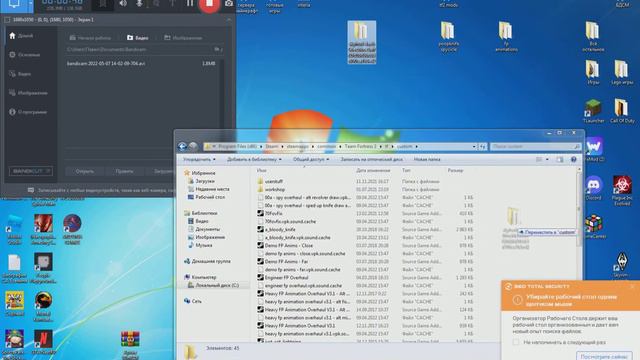Open the Call Of Duty desktop folder

[622, 111]
